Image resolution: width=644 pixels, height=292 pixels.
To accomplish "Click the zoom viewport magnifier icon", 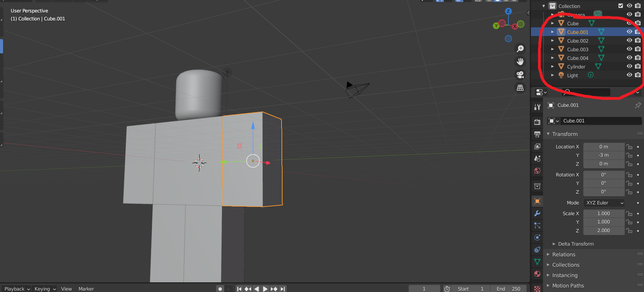I will coord(520,48).
